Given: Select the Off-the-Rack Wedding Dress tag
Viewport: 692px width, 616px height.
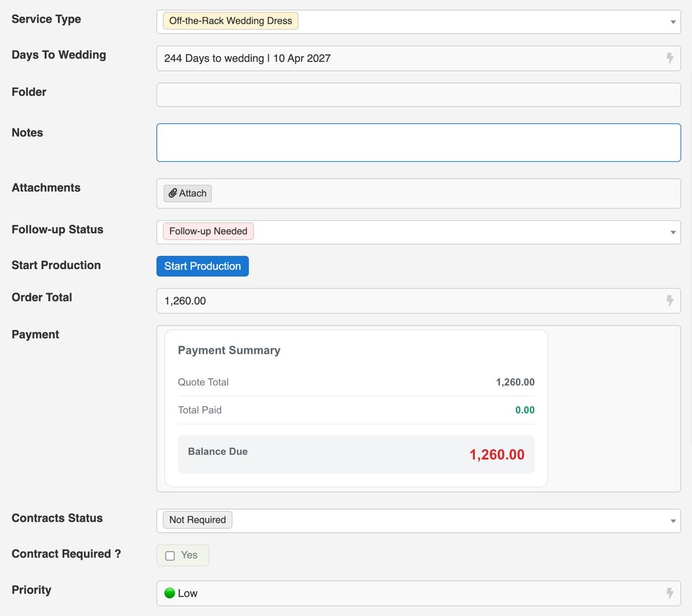Looking at the screenshot, I should (230, 21).
